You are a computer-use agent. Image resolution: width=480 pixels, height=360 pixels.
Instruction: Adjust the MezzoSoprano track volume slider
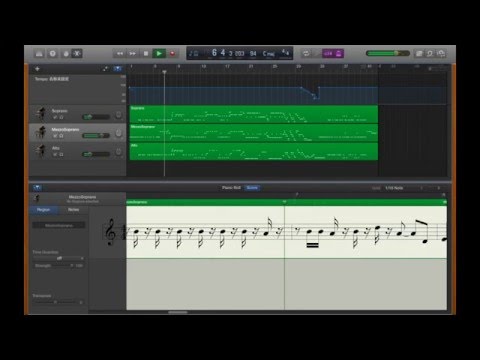[96, 135]
